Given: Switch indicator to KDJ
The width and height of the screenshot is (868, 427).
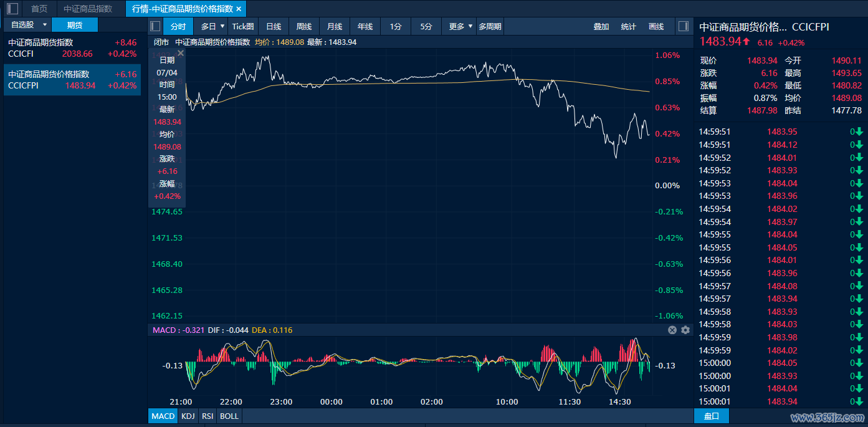Looking at the screenshot, I should 188,416.
